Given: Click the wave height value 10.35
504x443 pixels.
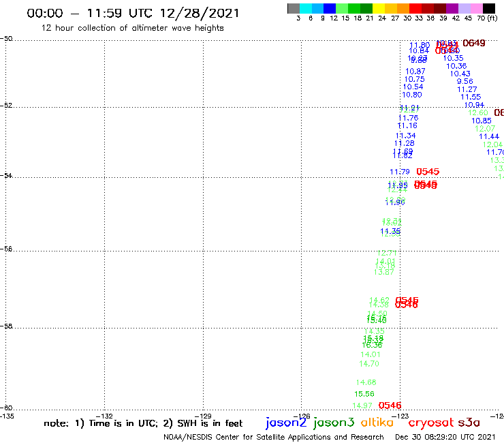Looking at the screenshot, I should pos(453,58).
